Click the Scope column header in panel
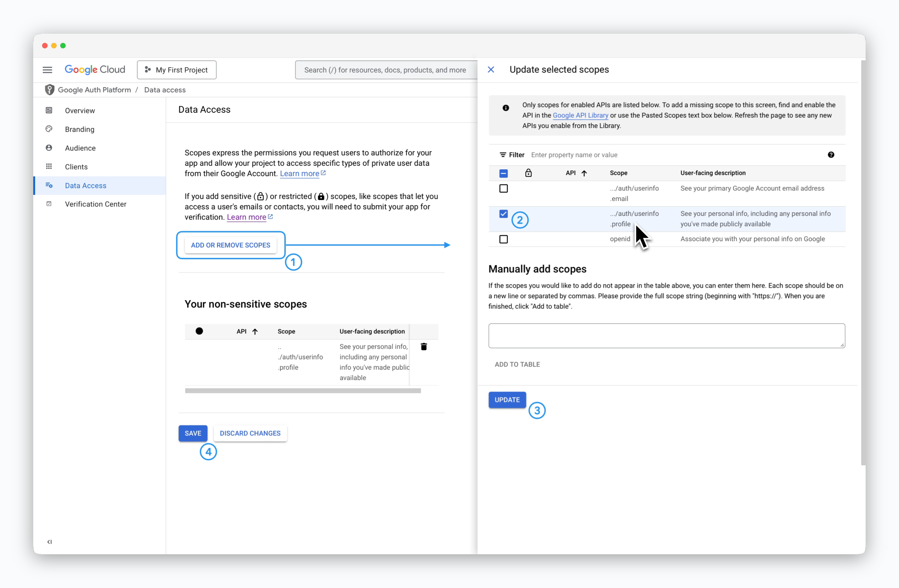Viewport: 899px width, 588px height. tap(618, 173)
